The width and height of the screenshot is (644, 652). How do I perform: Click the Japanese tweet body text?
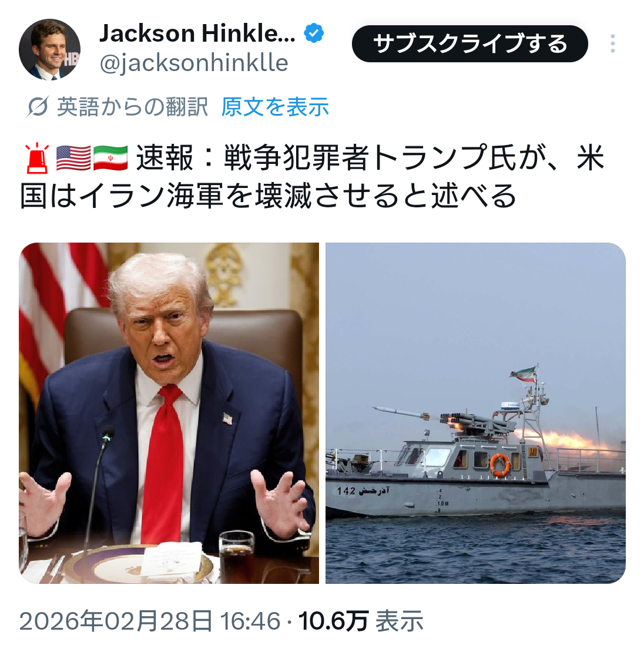pyautogui.click(x=312, y=176)
